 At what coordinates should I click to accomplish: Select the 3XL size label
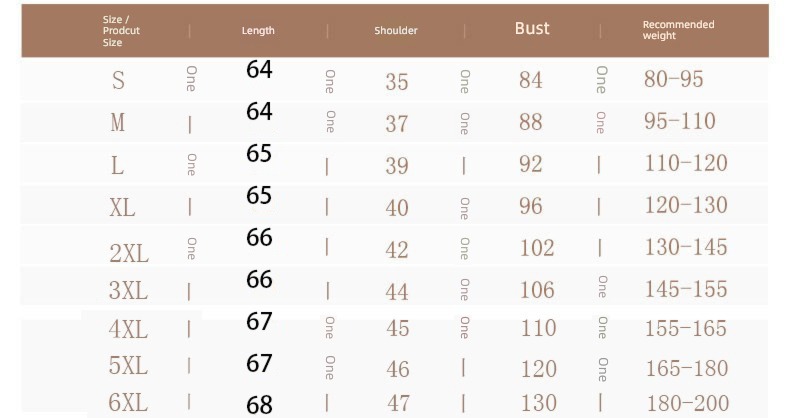coord(128,291)
